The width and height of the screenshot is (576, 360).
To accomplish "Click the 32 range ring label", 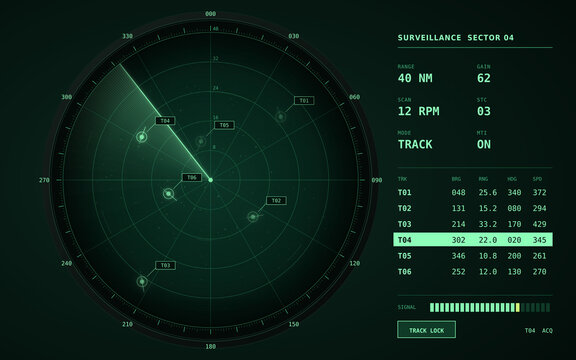I will [216, 58].
